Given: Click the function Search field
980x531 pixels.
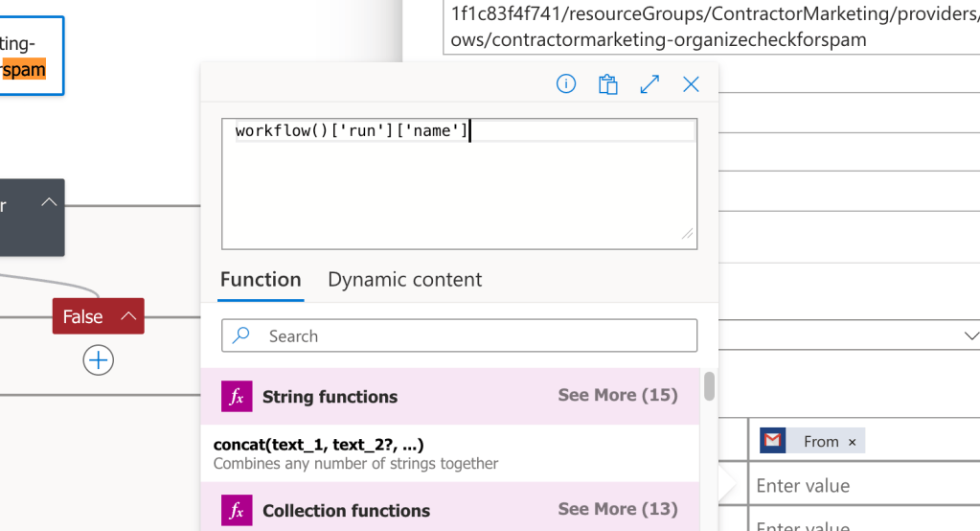Looking at the screenshot, I should pyautogui.click(x=460, y=335).
